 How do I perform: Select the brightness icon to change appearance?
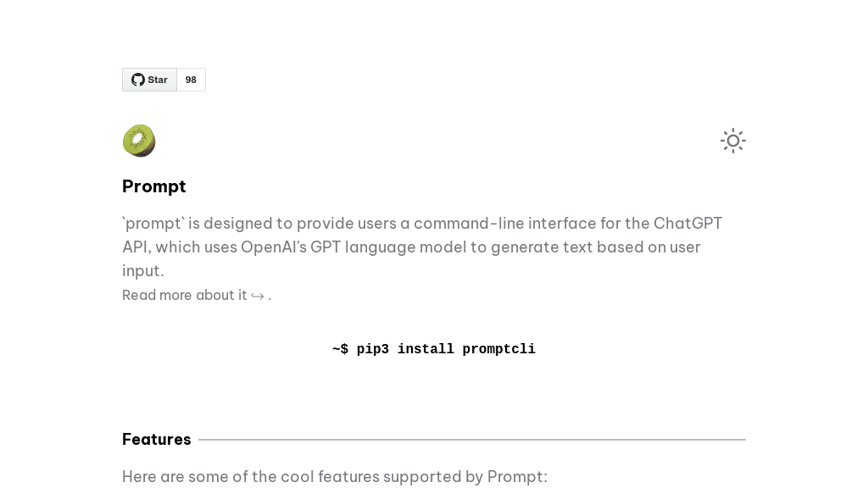pyautogui.click(x=732, y=141)
